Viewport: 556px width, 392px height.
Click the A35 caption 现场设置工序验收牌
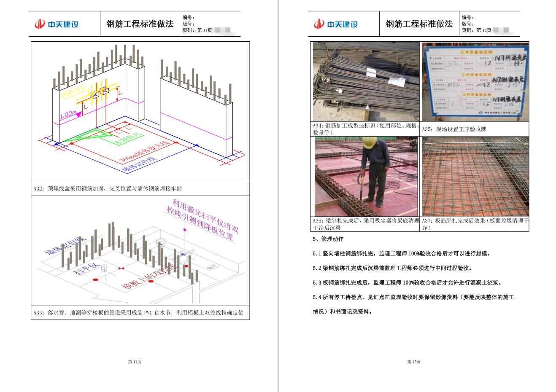pos(455,129)
